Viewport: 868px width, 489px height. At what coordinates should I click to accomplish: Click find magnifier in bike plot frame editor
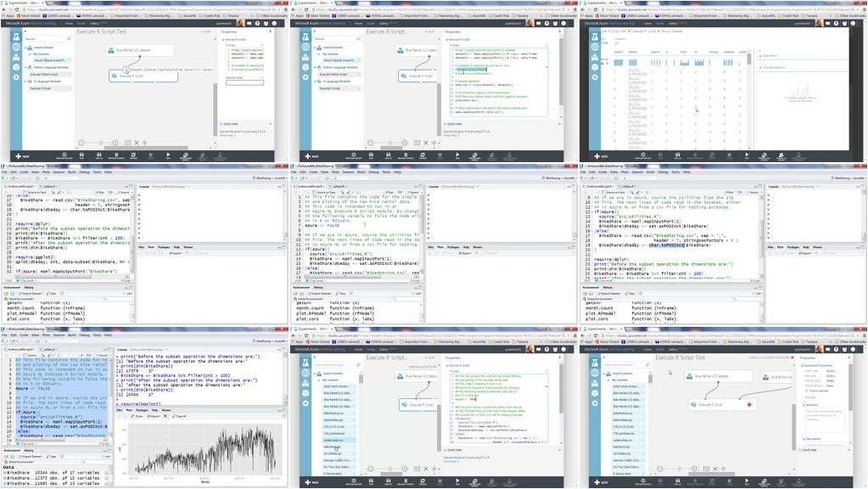[42, 355]
